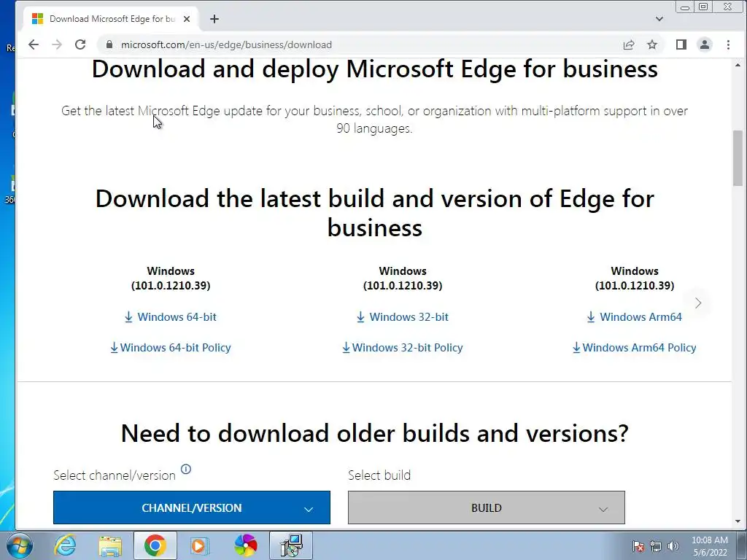The height and width of the screenshot is (560, 747).
Task: Download Windows 32-bit Edge build
Action: click(403, 317)
